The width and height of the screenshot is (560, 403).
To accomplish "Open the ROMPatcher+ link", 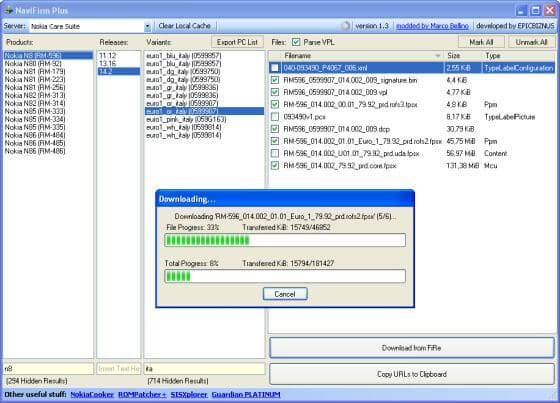I will pos(142,394).
